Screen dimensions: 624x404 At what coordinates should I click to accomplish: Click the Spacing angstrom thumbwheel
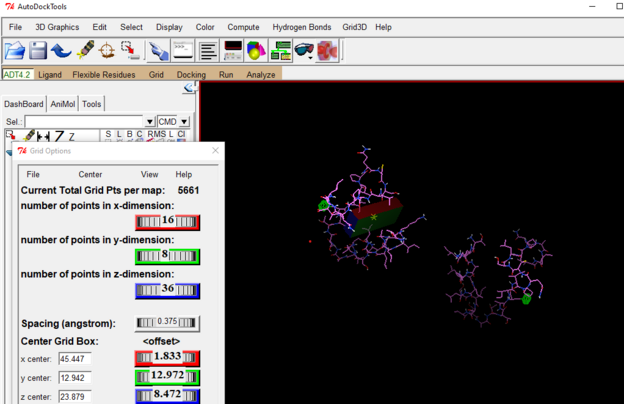(168, 323)
